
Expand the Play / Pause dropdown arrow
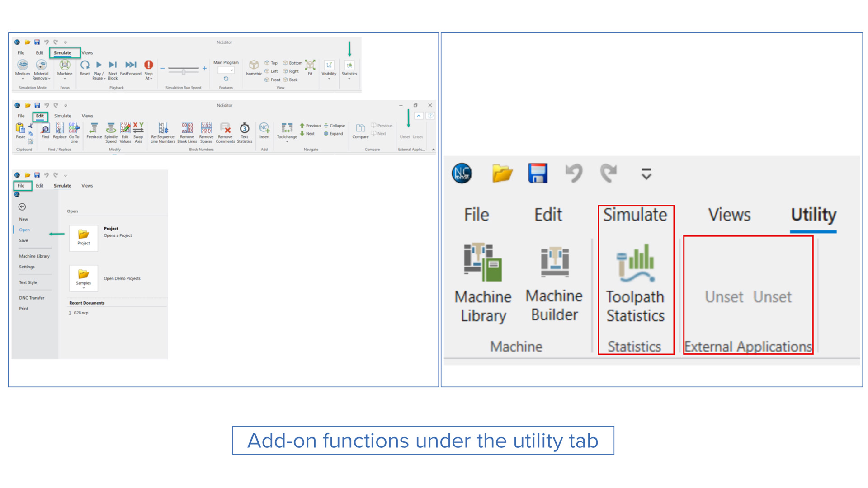[104, 79]
